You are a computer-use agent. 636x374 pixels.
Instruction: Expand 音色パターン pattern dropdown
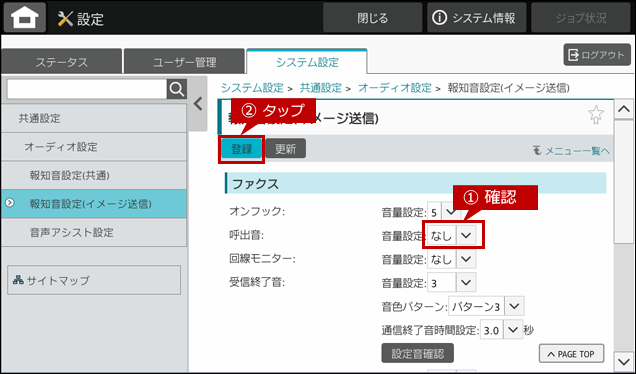[x=486, y=306]
